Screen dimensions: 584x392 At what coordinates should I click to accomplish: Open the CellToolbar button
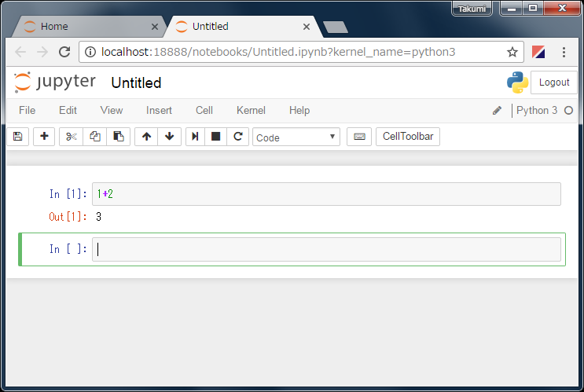408,137
